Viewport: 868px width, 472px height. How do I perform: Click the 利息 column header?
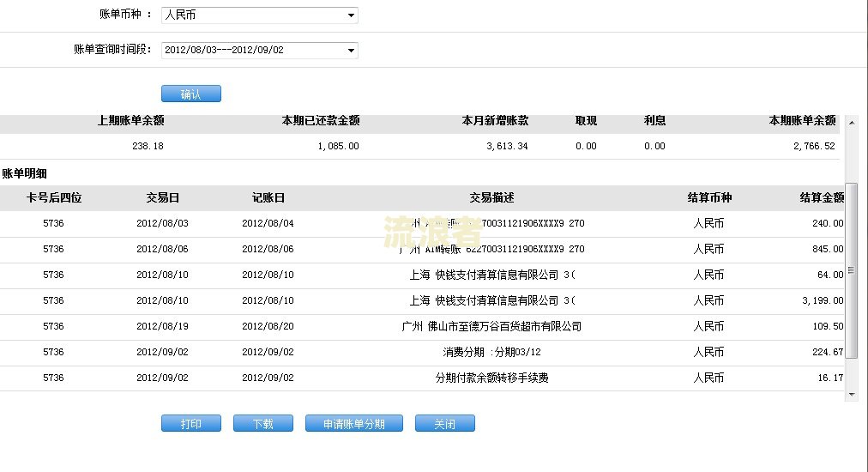point(654,121)
